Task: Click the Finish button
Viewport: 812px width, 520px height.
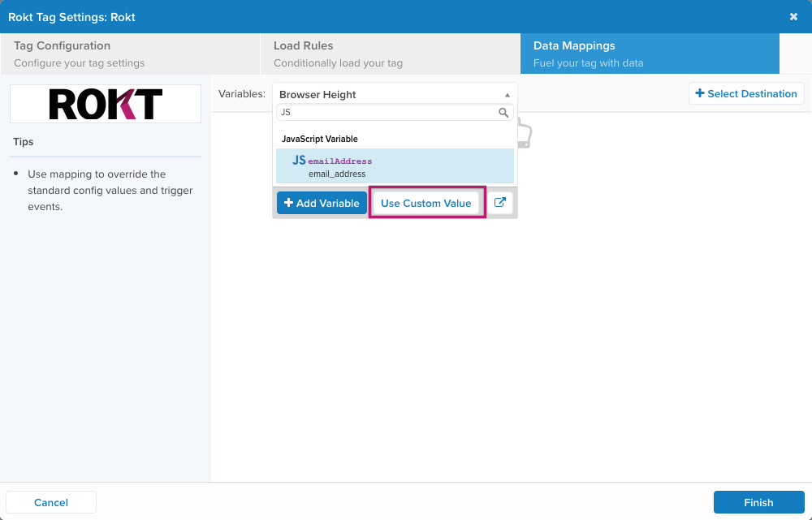Action: (x=758, y=502)
